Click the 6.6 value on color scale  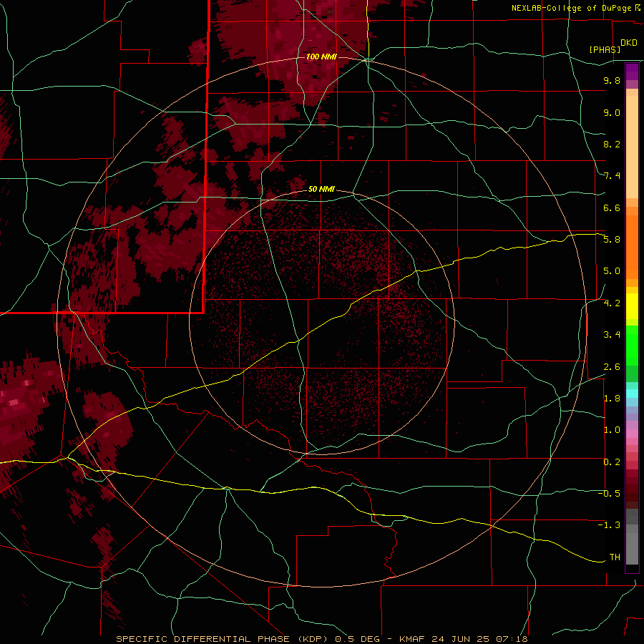click(612, 208)
